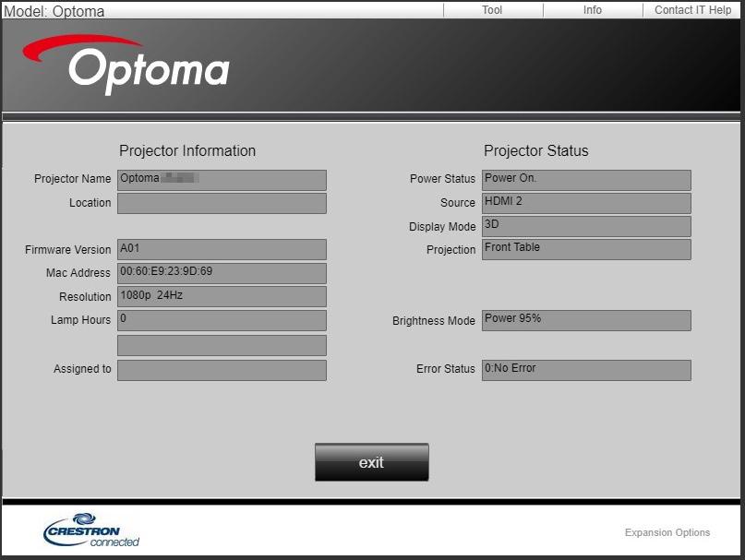
Task: Click Brightness Mode field showing Power 95%
Action: (586, 320)
